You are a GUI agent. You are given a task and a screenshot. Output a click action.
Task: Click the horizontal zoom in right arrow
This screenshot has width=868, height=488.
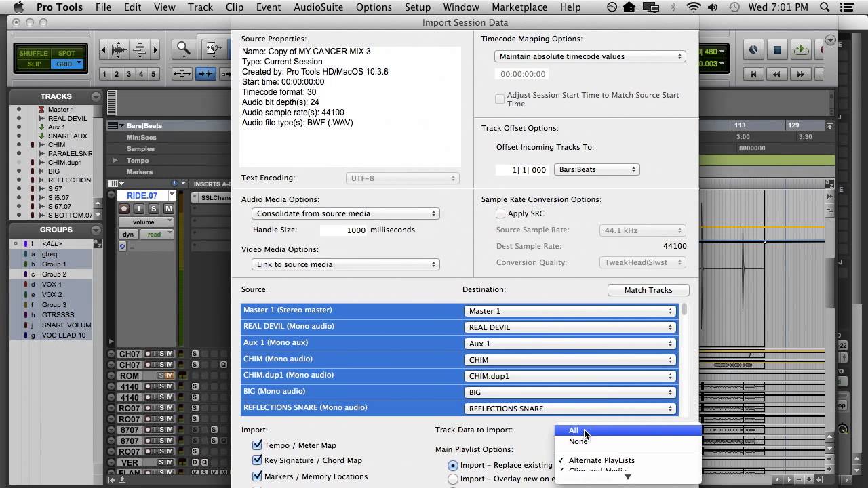click(155, 49)
